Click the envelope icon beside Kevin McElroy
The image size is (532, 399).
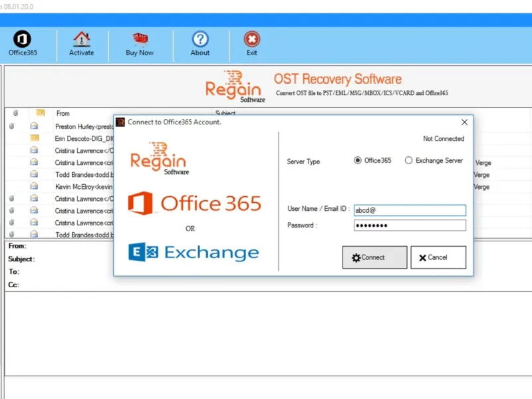[34, 186]
